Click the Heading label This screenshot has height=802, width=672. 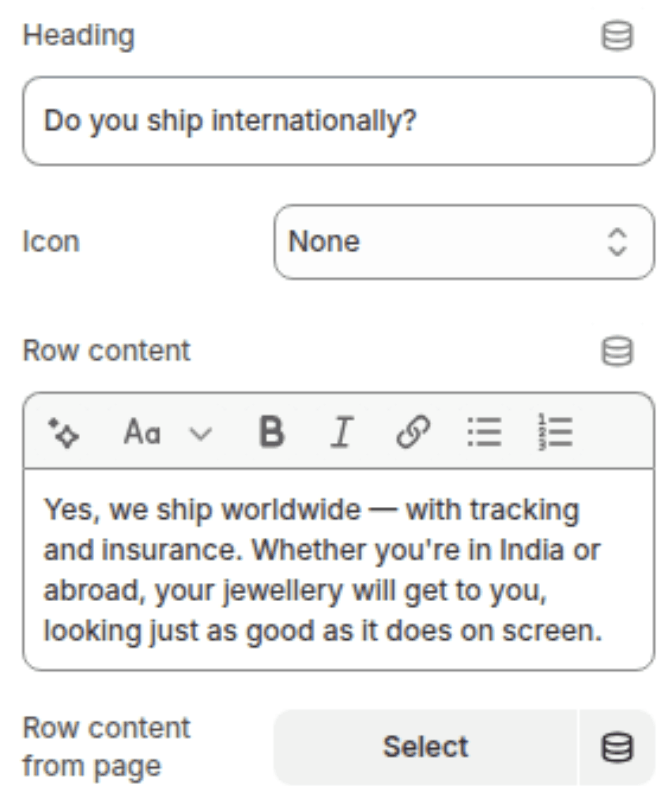pyautogui.click(x=78, y=36)
